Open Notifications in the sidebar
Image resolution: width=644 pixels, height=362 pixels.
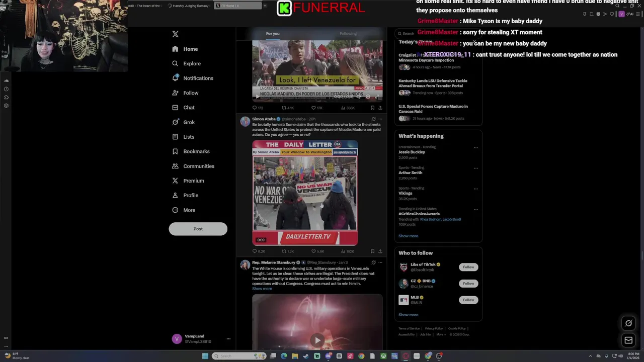click(192, 78)
